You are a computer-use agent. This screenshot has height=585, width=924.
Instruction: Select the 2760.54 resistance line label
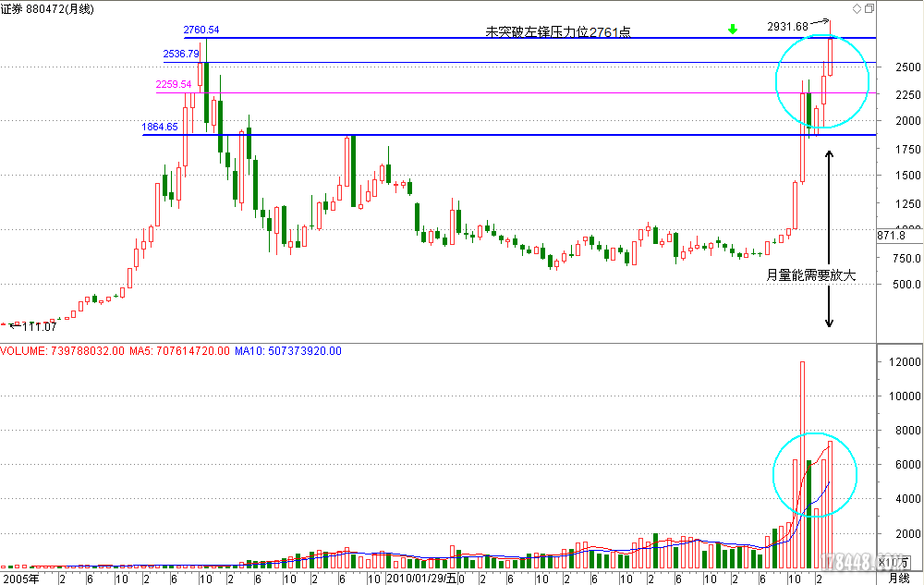pyautogui.click(x=201, y=30)
